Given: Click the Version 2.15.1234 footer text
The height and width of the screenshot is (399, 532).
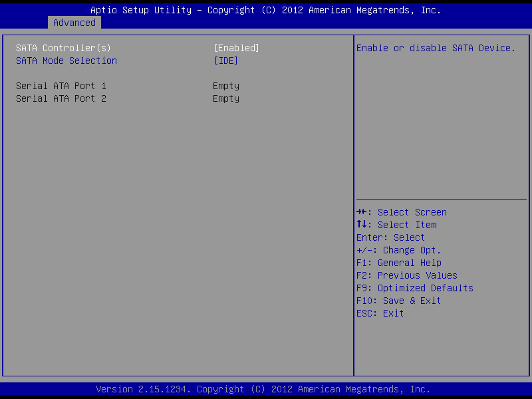Looking at the screenshot, I should click(263, 389).
